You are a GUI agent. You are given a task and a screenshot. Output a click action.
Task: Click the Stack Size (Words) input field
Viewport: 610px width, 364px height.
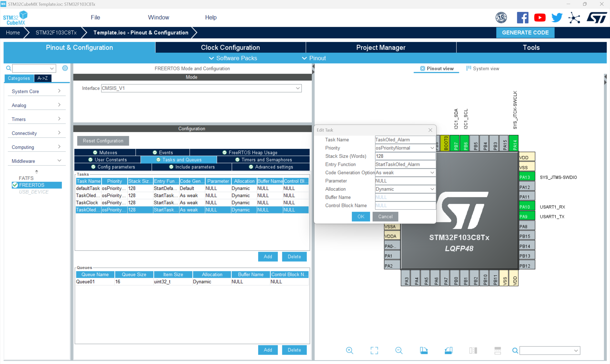405,156
